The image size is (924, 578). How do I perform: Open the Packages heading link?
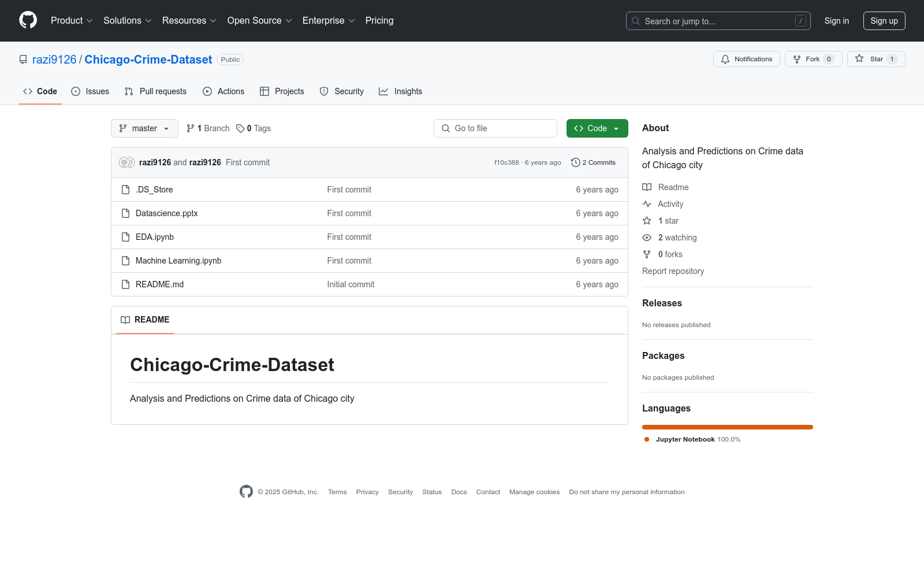tap(663, 355)
